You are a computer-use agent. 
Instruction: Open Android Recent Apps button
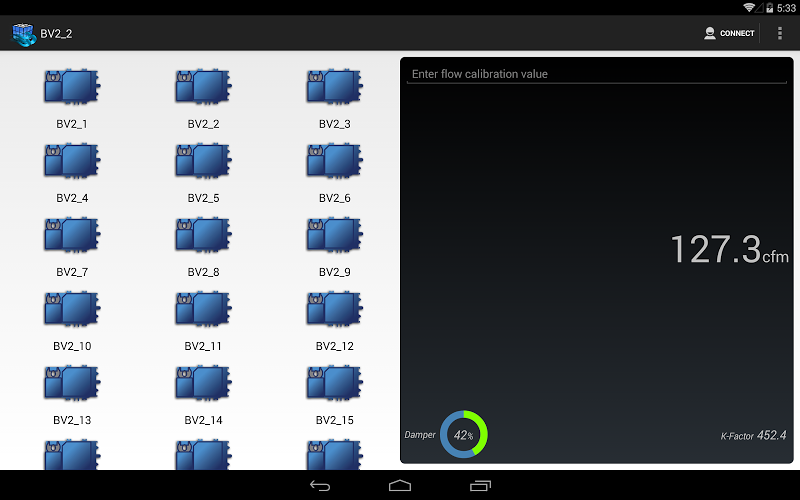[x=480, y=485]
